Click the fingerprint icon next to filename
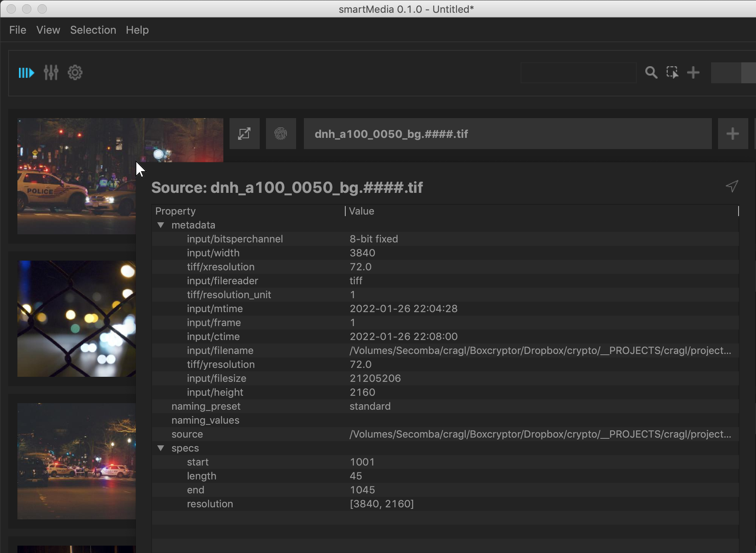This screenshot has height=553, width=756. click(x=281, y=134)
